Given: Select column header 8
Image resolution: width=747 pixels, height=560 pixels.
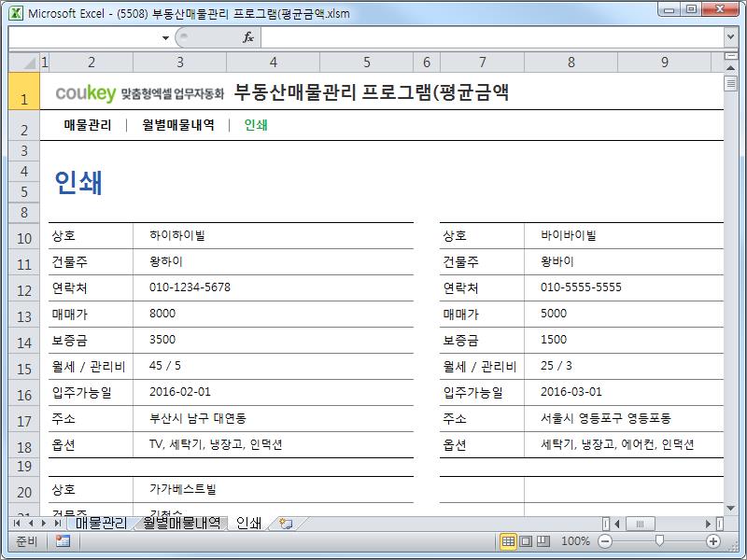Looking at the screenshot, I should coord(571,62).
